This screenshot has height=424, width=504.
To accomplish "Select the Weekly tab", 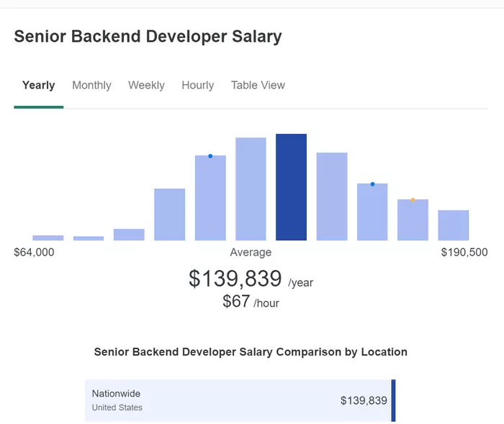I will pyautogui.click(x=146, y=86).
